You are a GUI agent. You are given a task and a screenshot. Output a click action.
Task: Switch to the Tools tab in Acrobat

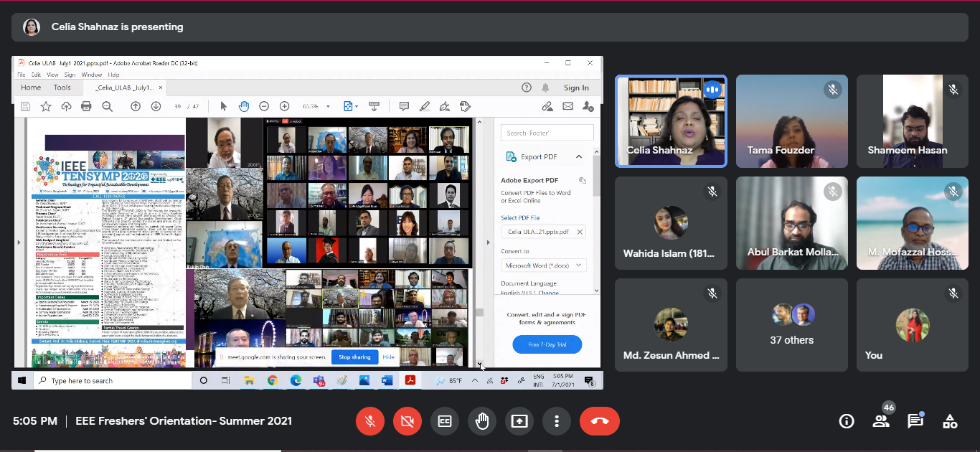pyautogui.click(x=62, y=88)
